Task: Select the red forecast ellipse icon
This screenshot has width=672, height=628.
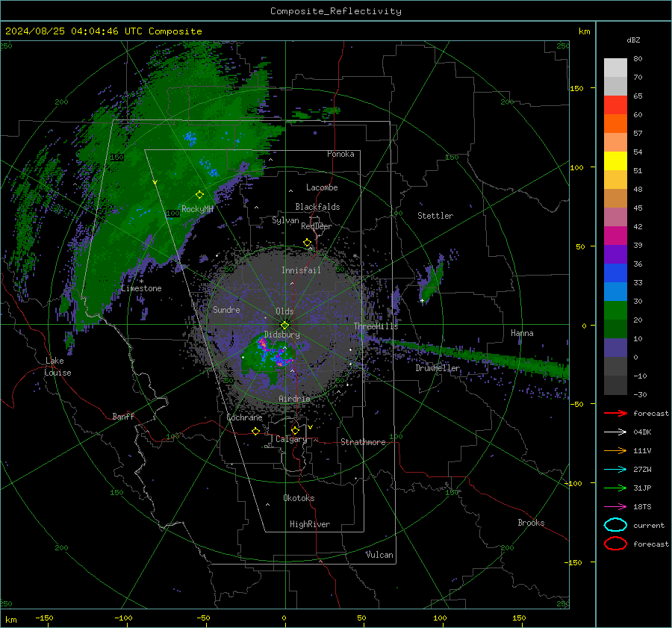Action: 615,544
